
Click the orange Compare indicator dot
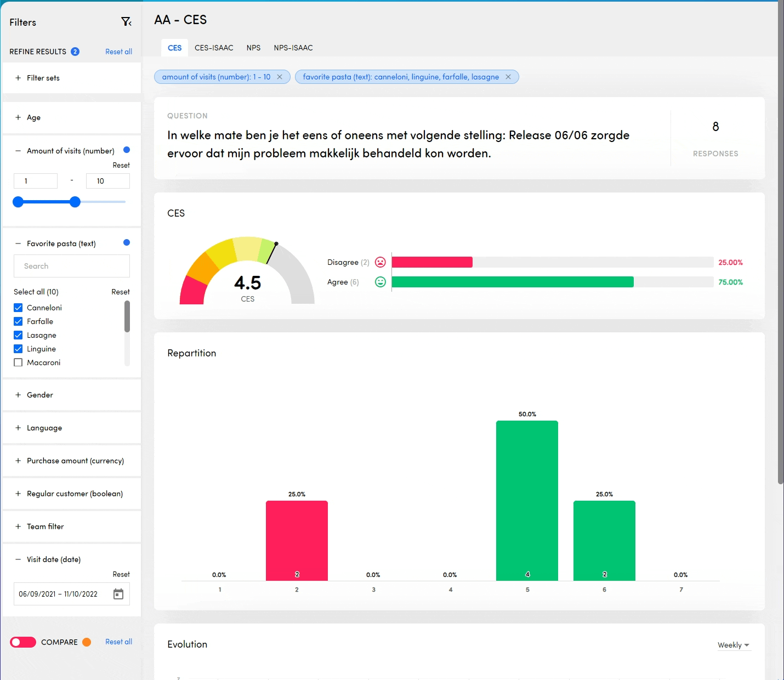coord(87,642)
